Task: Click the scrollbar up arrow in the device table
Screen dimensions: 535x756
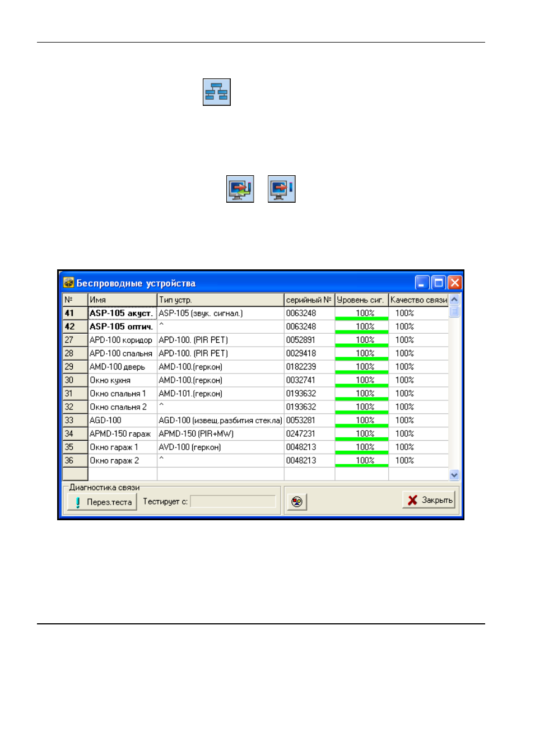Action: (x=454, y=300)
